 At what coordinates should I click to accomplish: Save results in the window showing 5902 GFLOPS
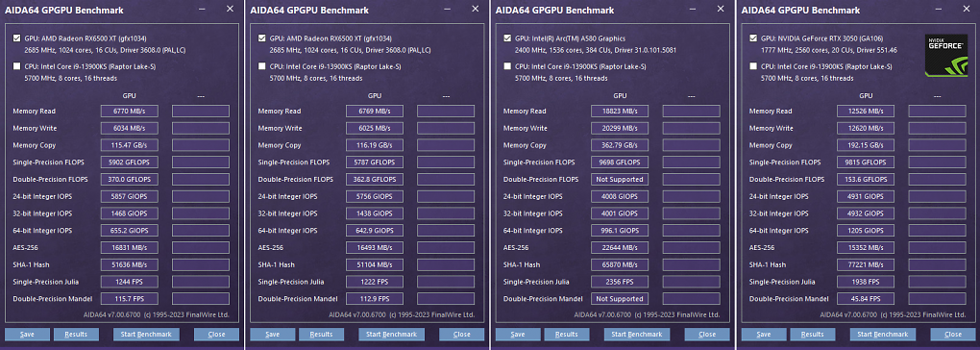click(27, 335)
